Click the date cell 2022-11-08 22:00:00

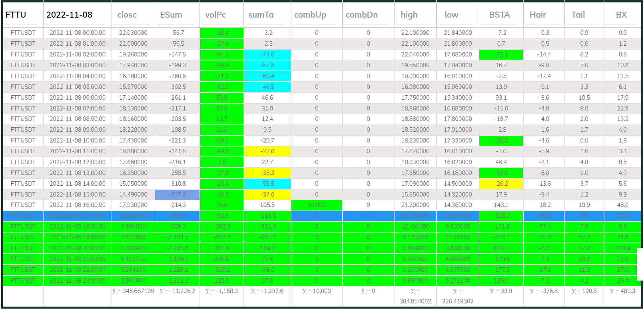pos(78,270)
